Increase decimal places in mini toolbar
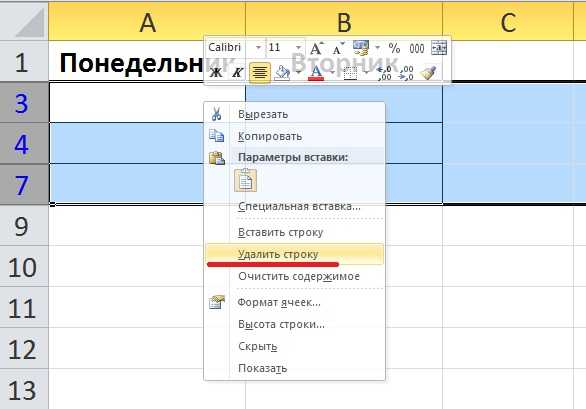 pyautogui.click(x=384, y=73)
